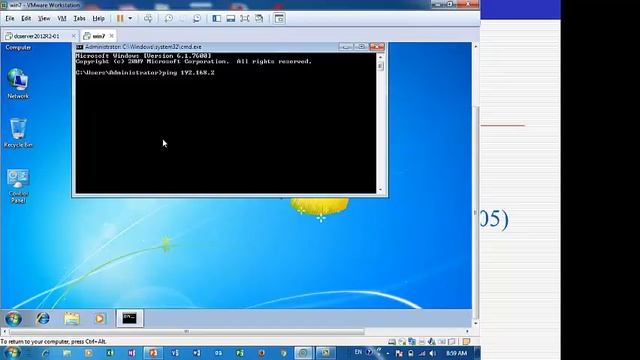Enter full screen mode icon
The image size is (640, 360).
244,18
